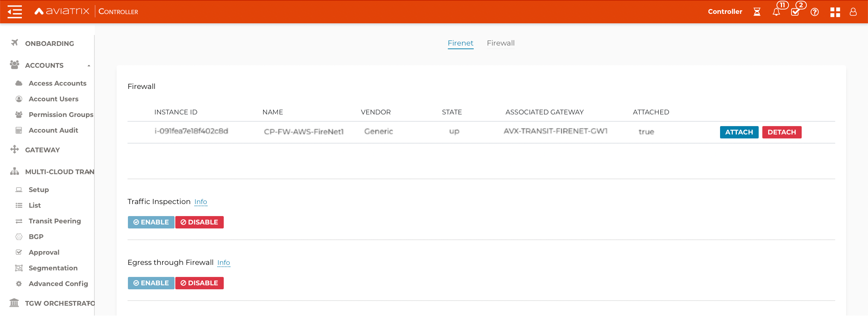868x317 pixels.
Task: Click the Transit Peering arrows icon
Action: (19, 221)
